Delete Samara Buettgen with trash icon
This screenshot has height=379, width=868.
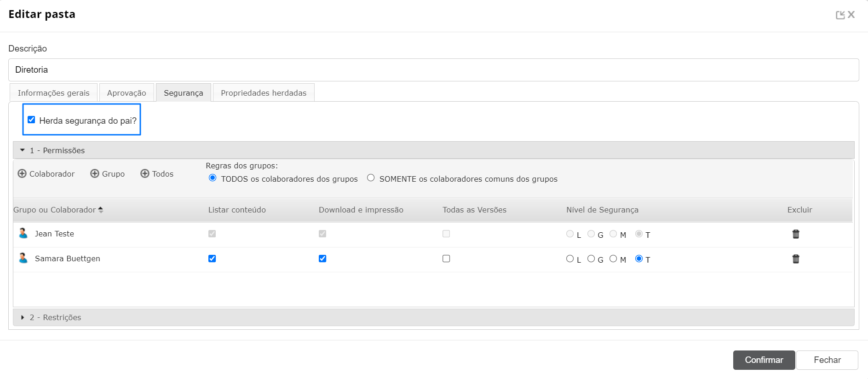point(796,259)
